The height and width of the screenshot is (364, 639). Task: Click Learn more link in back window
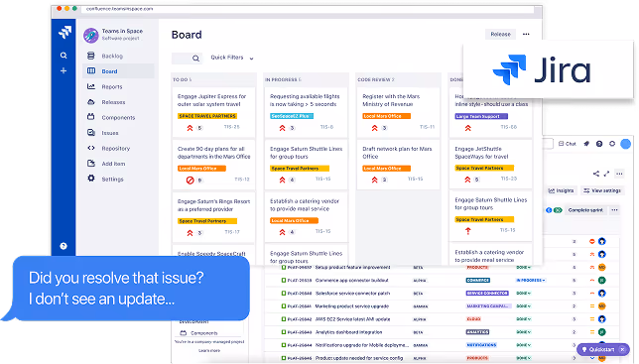[x=209, y=350]
